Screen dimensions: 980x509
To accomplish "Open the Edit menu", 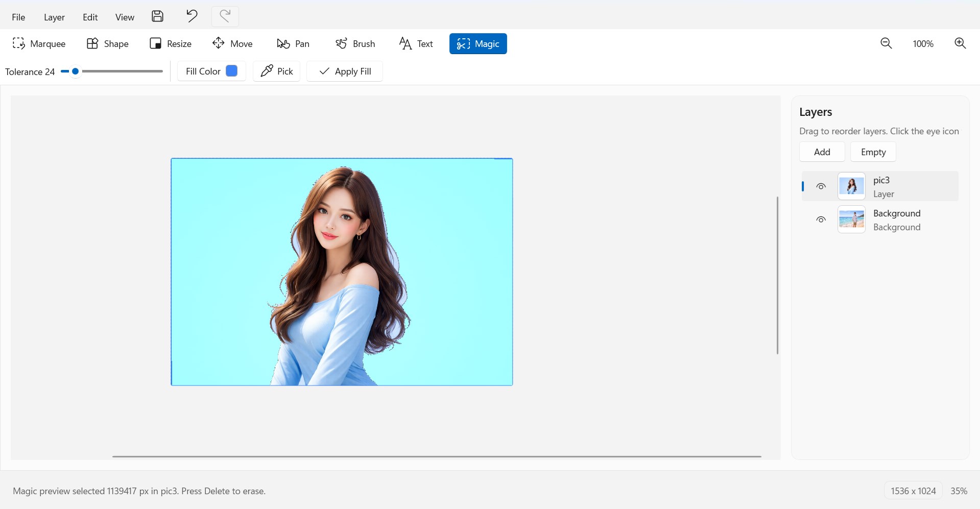I will point(90,17).
